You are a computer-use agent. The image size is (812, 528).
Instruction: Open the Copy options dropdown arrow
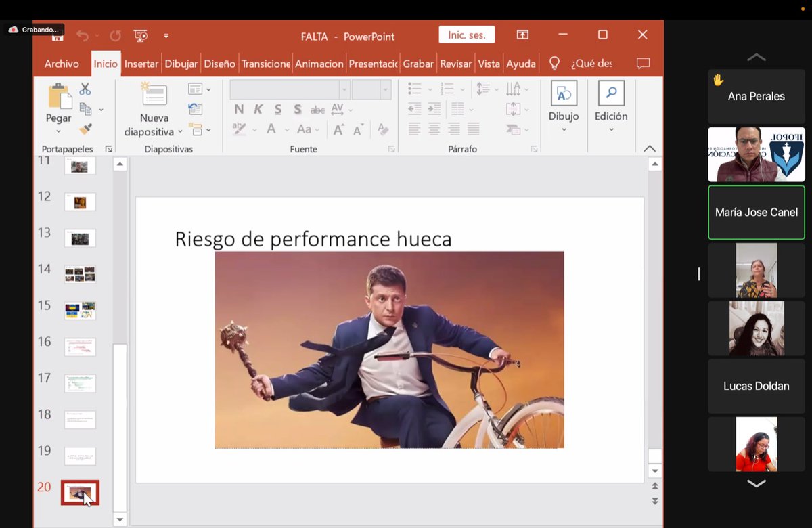101,110
